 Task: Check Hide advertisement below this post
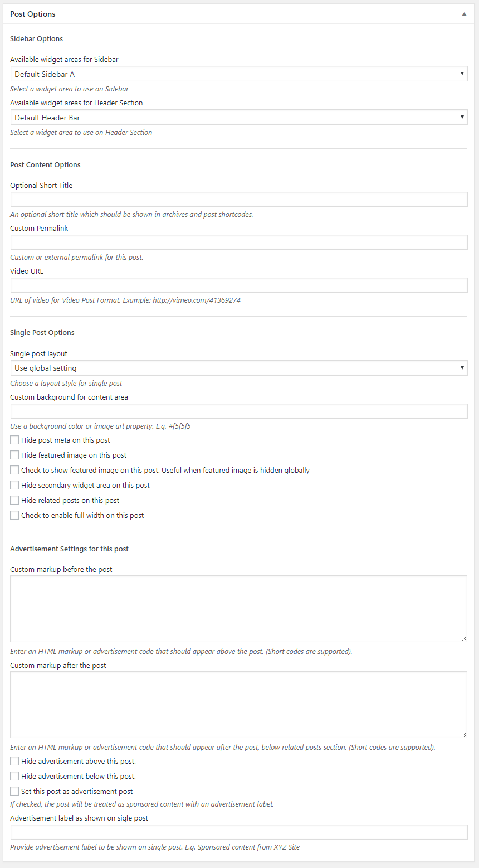click(14, 777)
